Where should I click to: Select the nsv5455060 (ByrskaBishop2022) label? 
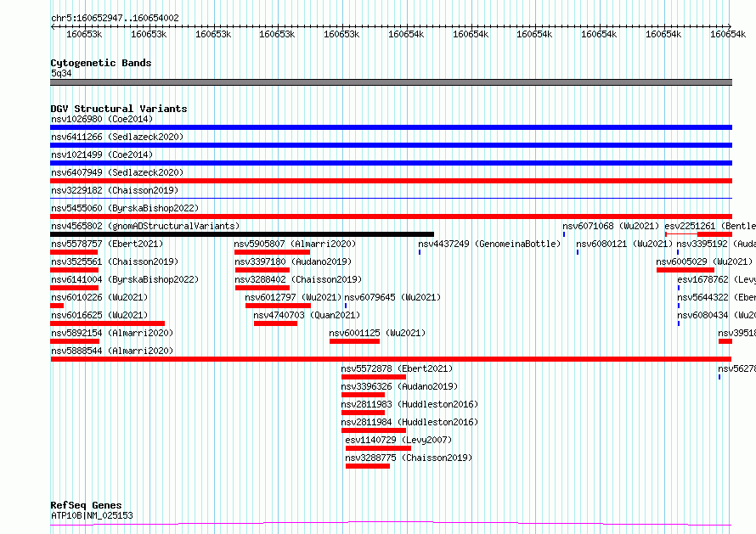[125, 208]
